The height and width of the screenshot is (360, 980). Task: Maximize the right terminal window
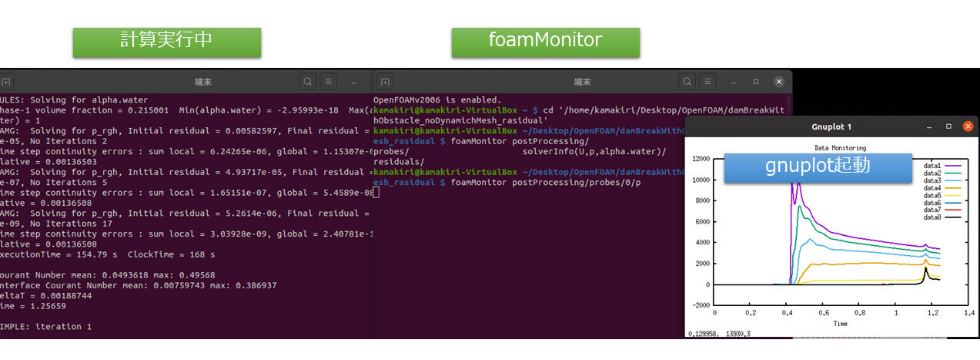tap(756, 82)
